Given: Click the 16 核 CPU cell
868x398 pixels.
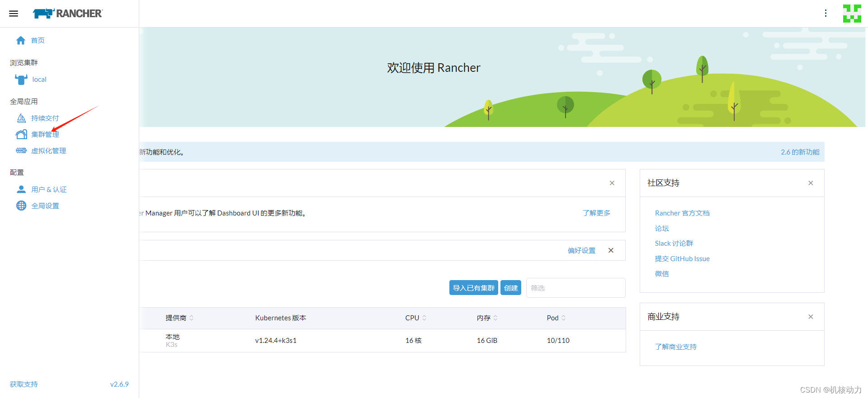Looking at the screenshot, I should [x=413, y=341].
